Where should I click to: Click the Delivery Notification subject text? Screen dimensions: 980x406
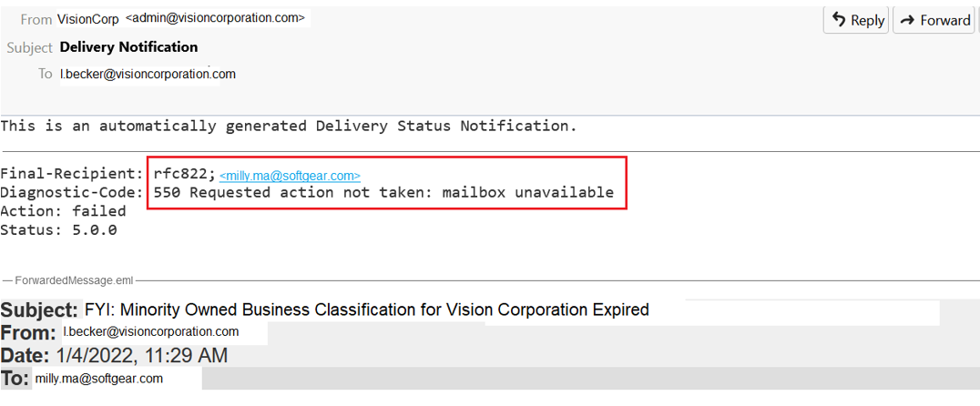pyautogui.click(x=128, y=46)
